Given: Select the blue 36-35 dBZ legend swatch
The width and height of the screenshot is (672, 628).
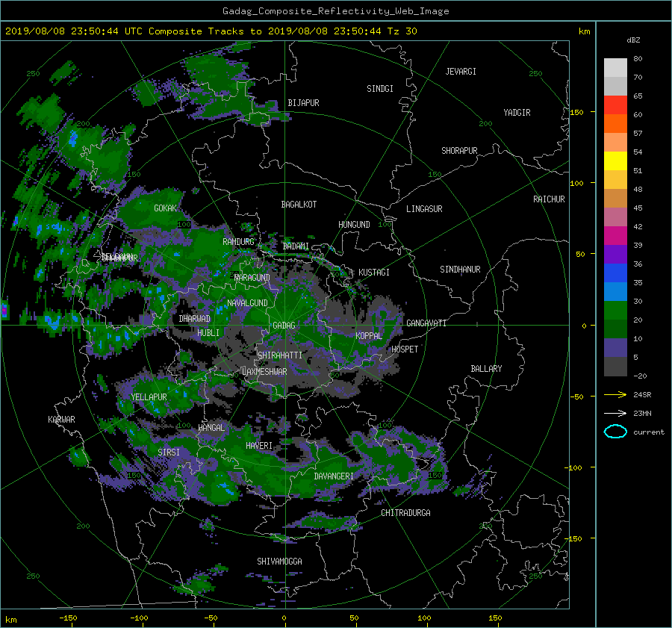Looking at the screenshot, I should pyautogui.click(x=615, y=273).
